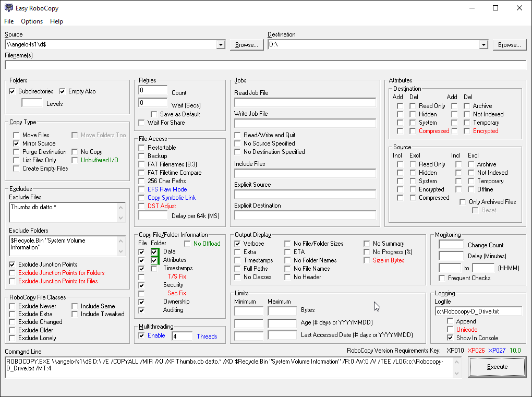Click the Filename(s) input field
Image resolution: width=532 pixels, height=397 pixels.
point(265,65)
